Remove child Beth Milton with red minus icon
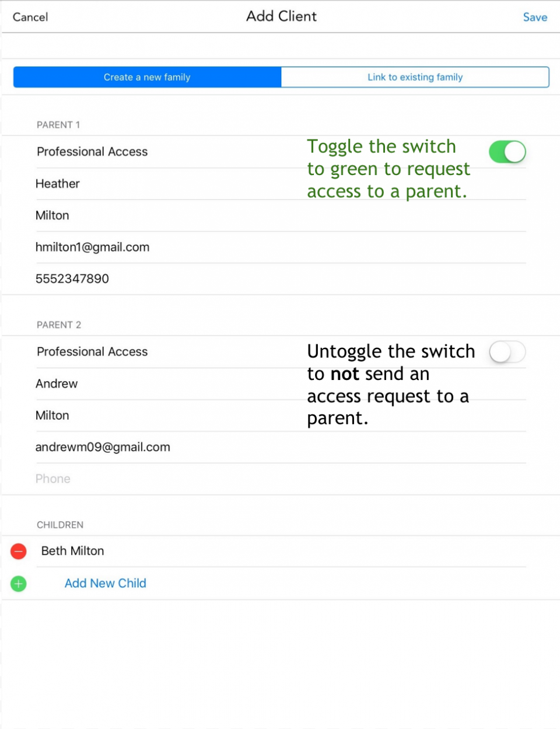The image size is (560, 729). coord(19,551)
